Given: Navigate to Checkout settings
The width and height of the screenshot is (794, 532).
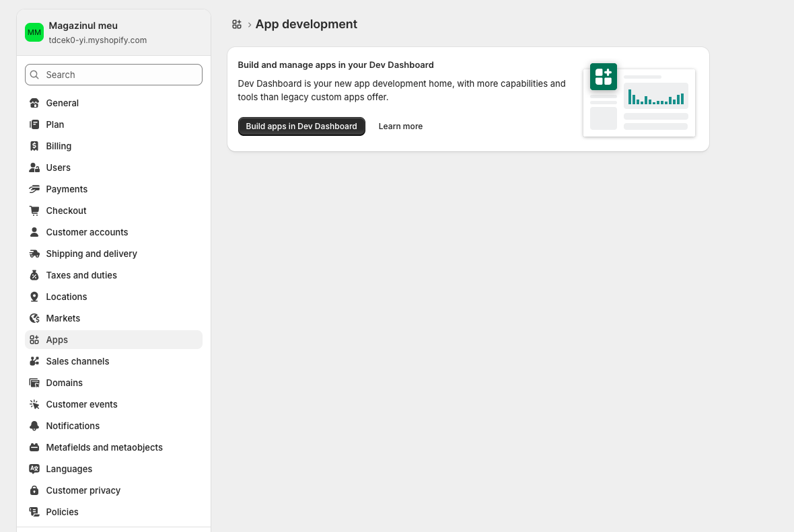Looking at the screenshot, I should (x=114, y=211).
